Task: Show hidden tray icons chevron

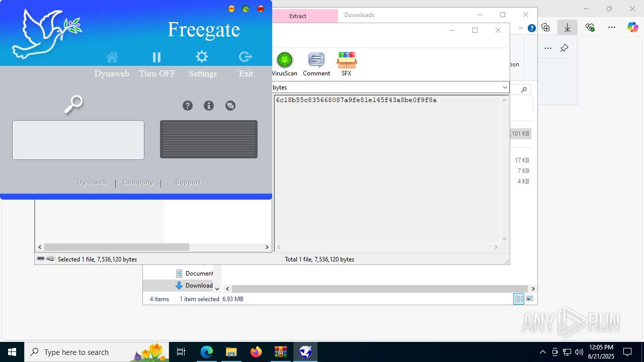Action: coord(542,352)
